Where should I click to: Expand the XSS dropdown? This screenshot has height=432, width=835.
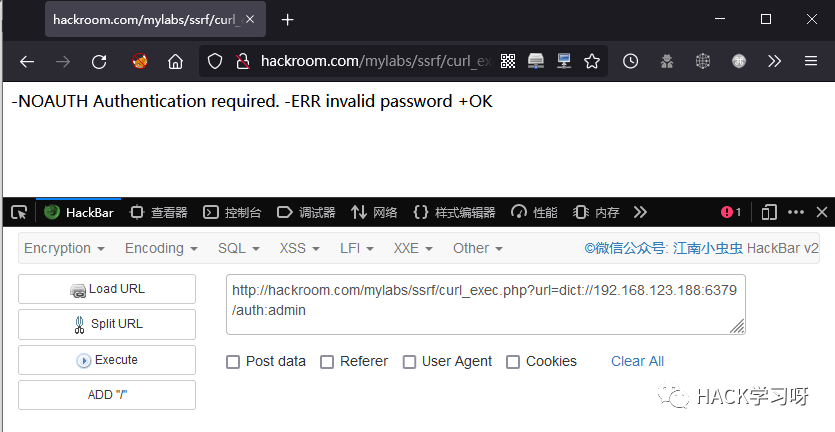click(x=299, y=248)
